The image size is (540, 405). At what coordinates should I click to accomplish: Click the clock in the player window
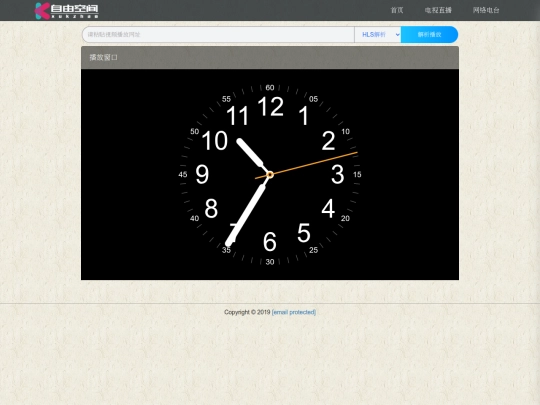point(270,175)
